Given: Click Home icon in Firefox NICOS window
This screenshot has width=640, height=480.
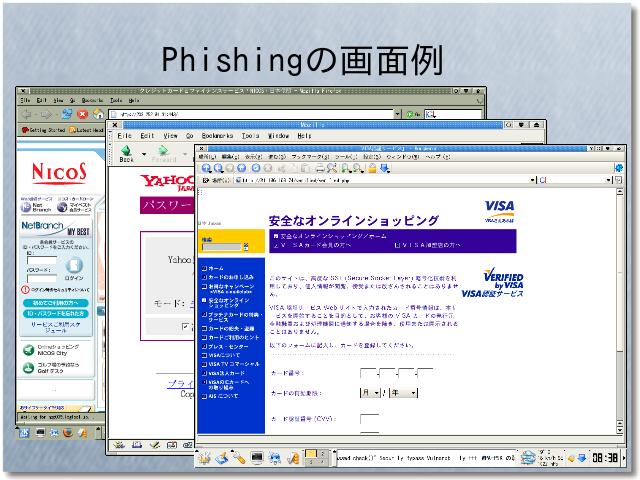Looking at the screenshot, I should click(x=98, y=114).
